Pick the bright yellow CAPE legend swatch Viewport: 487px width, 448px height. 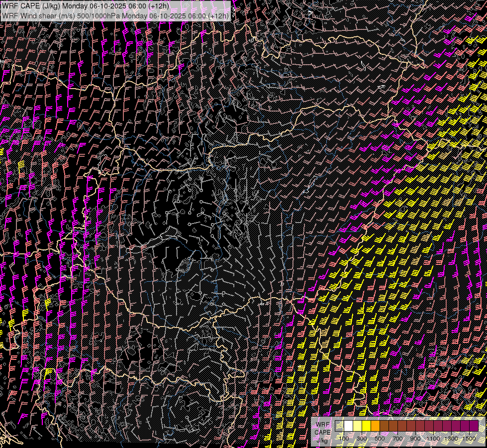367,426
